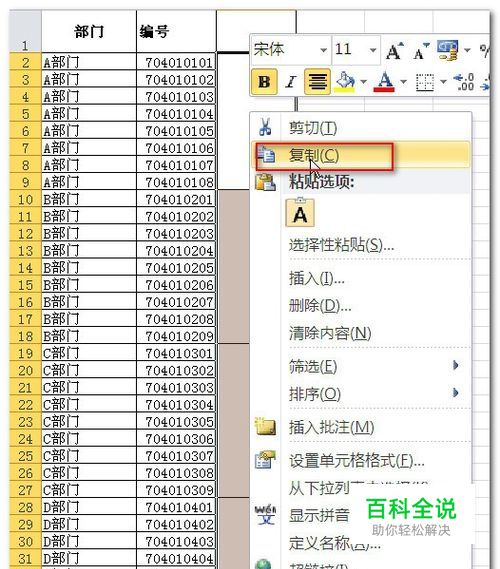This screenshot has height=569, width=500.
Task: Open accounting format dropdown arrow
Action: [x=467, y=50]
